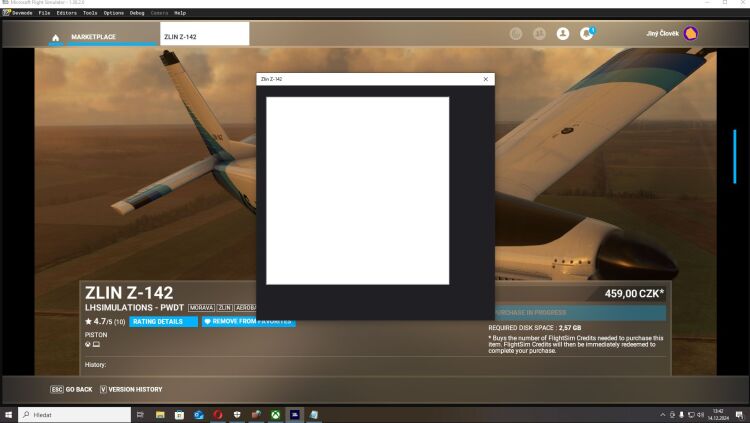The image size is (750, 423).
Task: Click REMOVE FROM FAVORITES button
Action: [248, 322]
